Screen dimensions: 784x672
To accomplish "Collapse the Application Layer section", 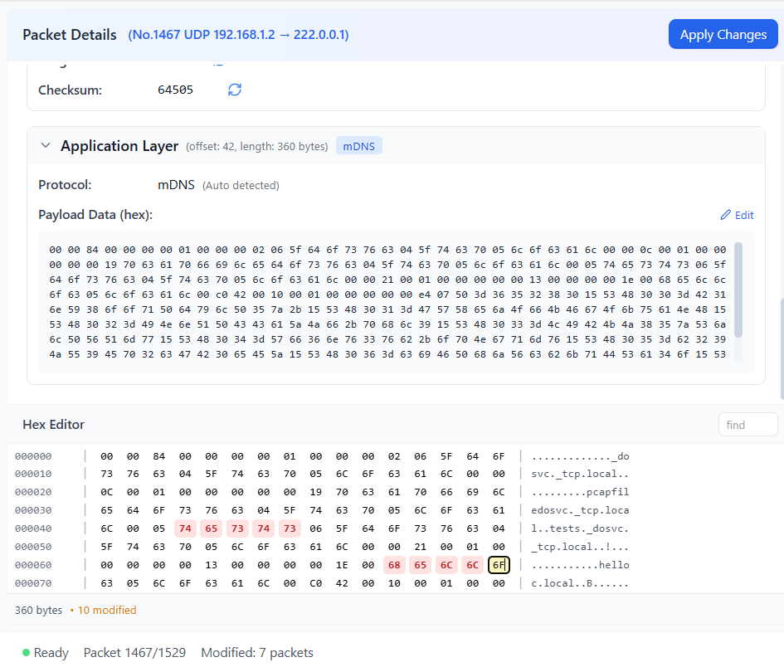I will (x=46, y=145).
